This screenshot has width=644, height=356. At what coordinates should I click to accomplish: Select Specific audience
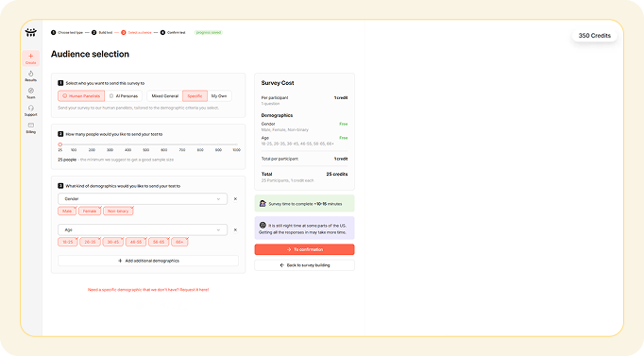click(195, 95)
